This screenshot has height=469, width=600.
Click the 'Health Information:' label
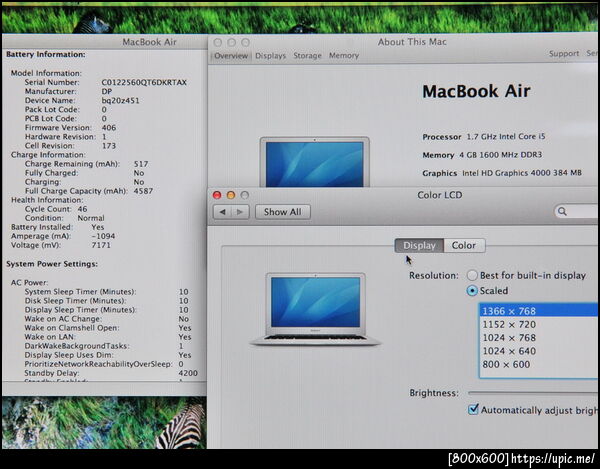click(x=47, y=200)
